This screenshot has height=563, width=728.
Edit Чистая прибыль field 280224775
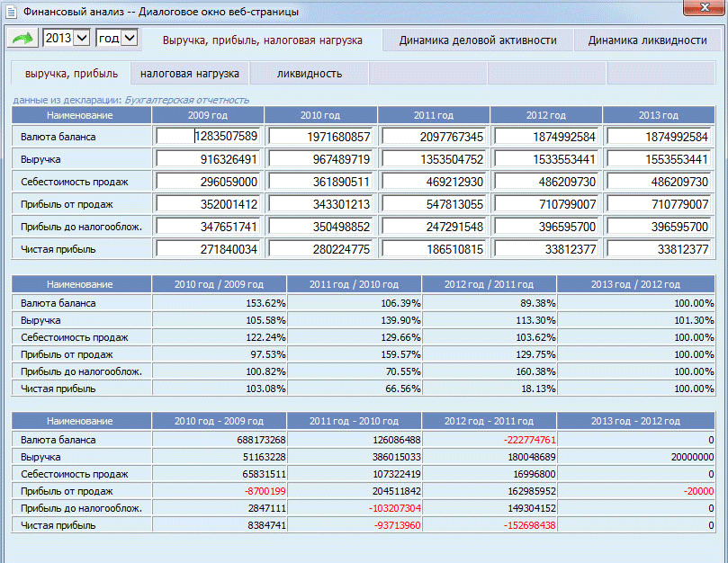(320, 249)
